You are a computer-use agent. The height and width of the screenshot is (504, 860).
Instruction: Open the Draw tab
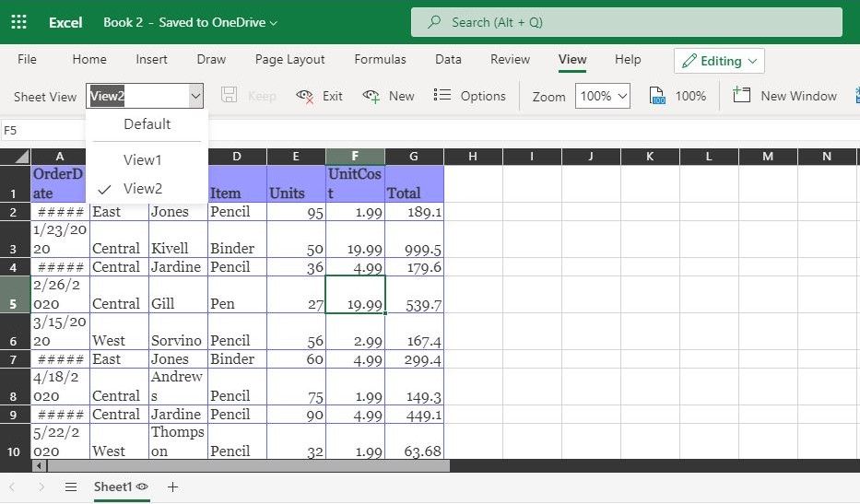coord(211,59)
